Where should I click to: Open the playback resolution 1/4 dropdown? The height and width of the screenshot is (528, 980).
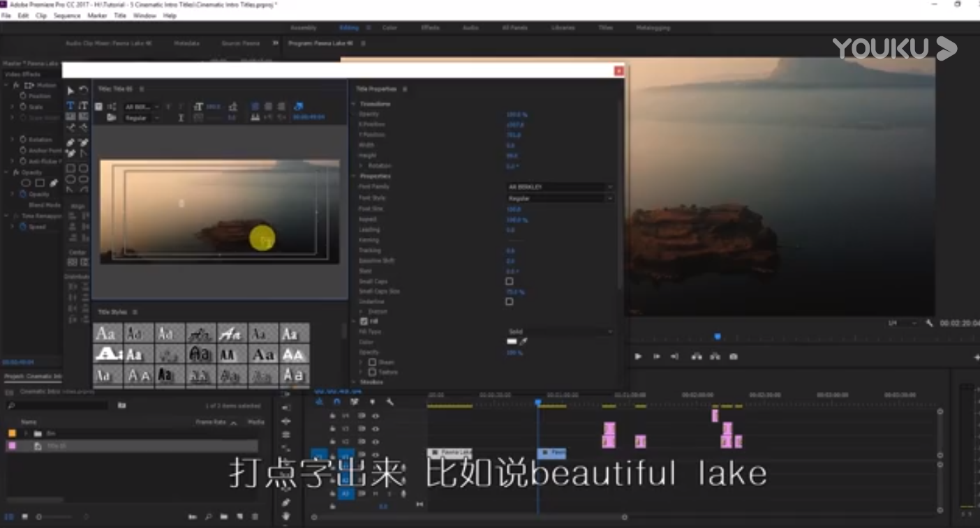(x=902, y=324)
